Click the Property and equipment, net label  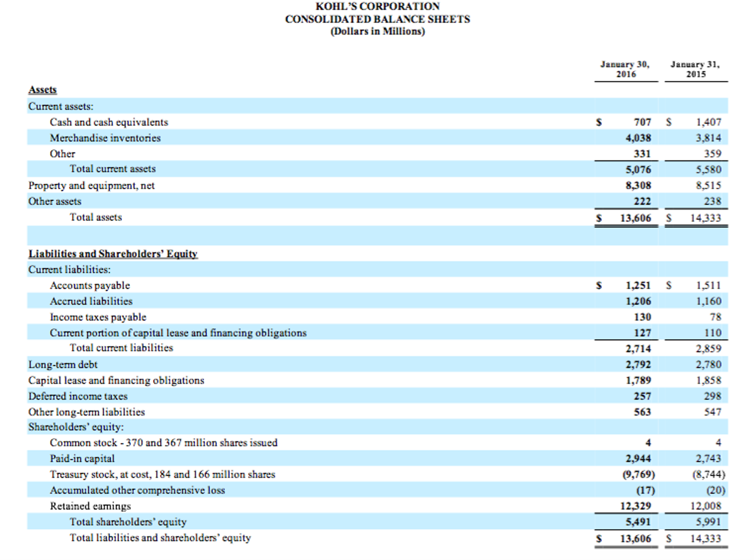tap(91, 185)
